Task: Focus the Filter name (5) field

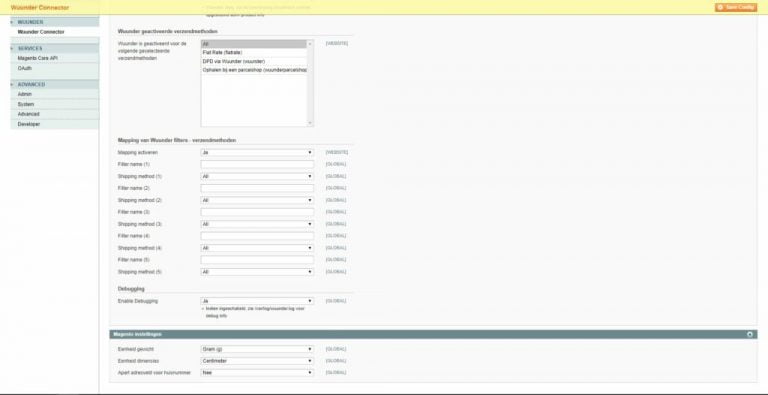Action: tap(257, 260)
